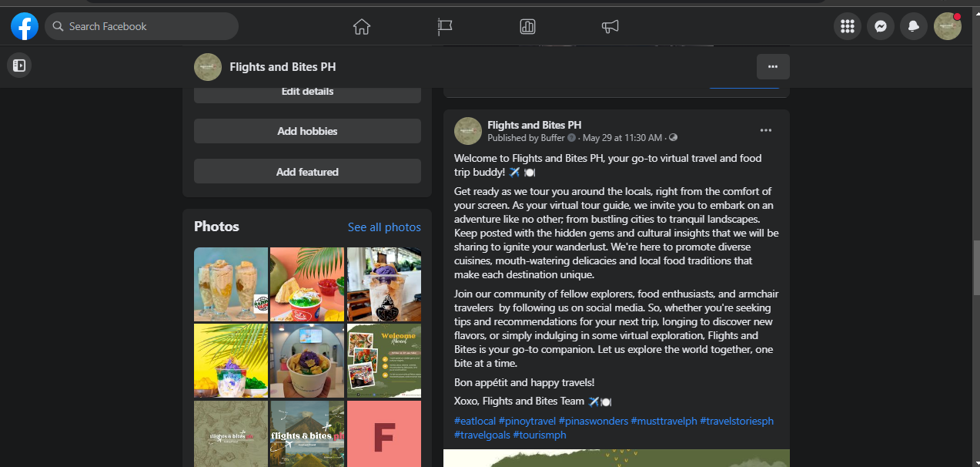Open the May 29 at 11:30 AM timestamp
The width and height of the screenshot is (980, 467).
[x=622, y=138]
